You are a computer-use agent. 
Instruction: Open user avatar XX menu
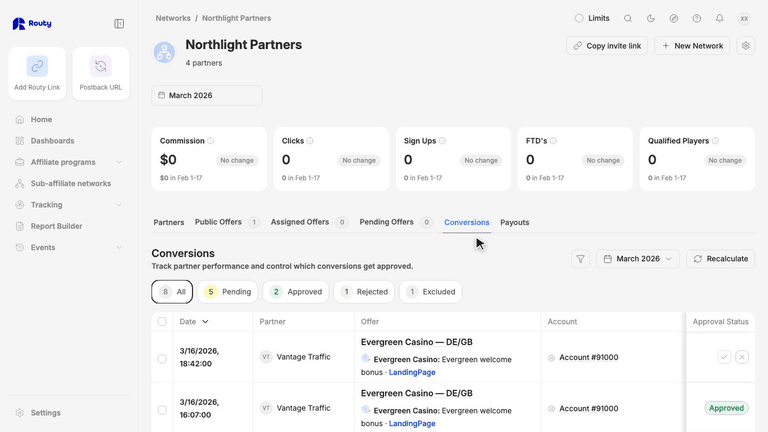pyautogui.click(x=744, y=19)
